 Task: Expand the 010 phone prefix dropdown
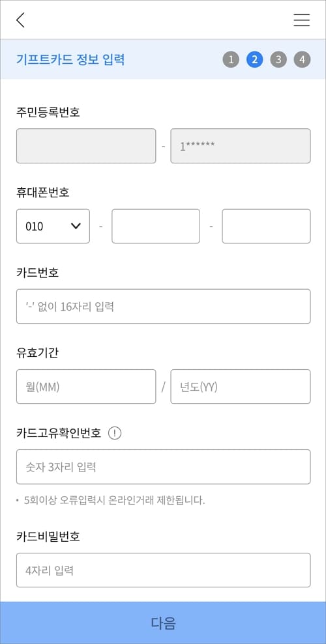coord(53,227)
